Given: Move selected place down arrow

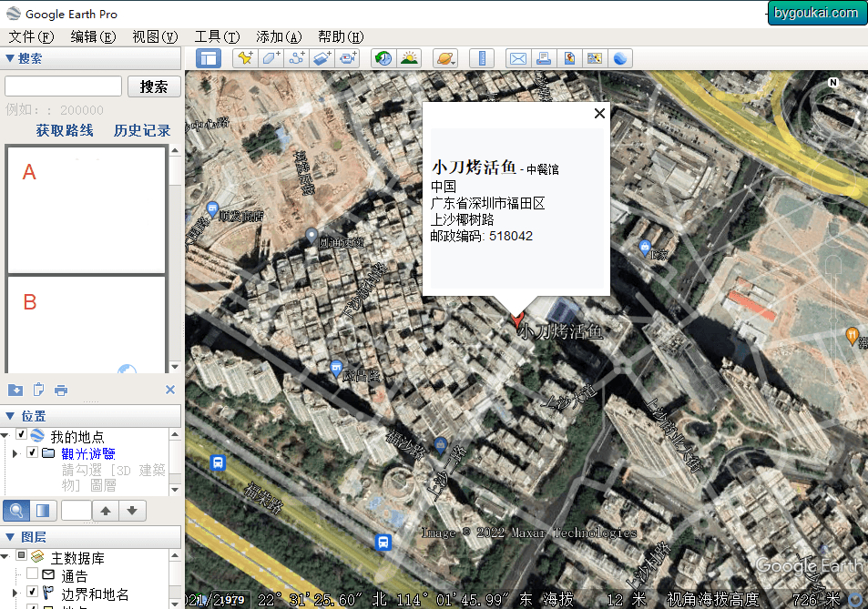Looking at the screenshot, I should click(132, 511).
